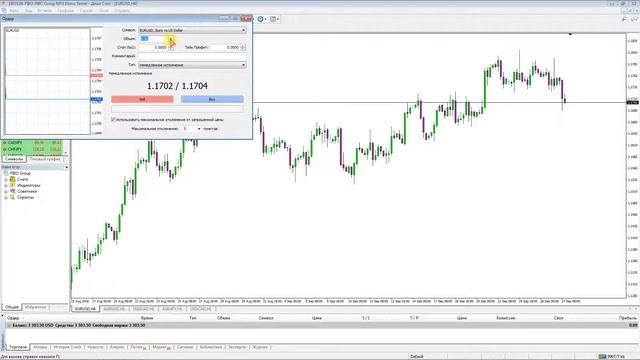The image size is (640, 360).
Task: Select the Маркет terminal tab
Action: (x=161, y=347)
